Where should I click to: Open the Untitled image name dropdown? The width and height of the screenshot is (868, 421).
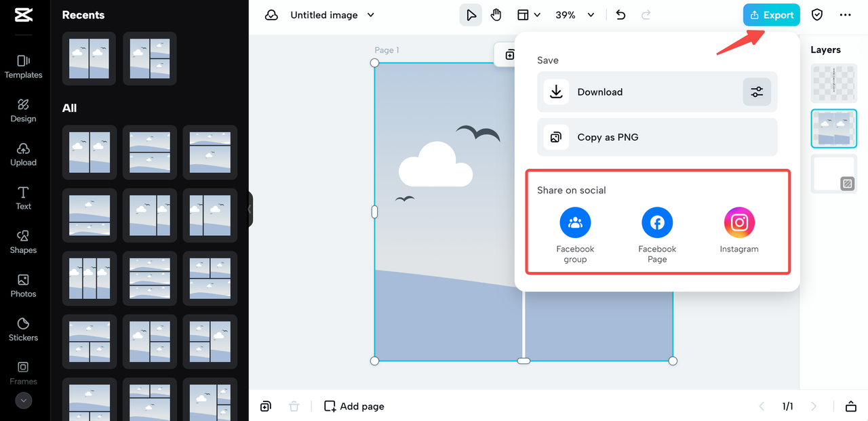coord(332,15)
